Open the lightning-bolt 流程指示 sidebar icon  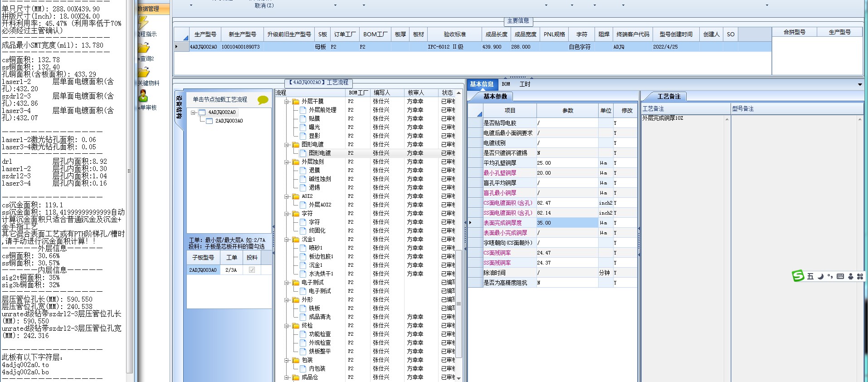143,23
